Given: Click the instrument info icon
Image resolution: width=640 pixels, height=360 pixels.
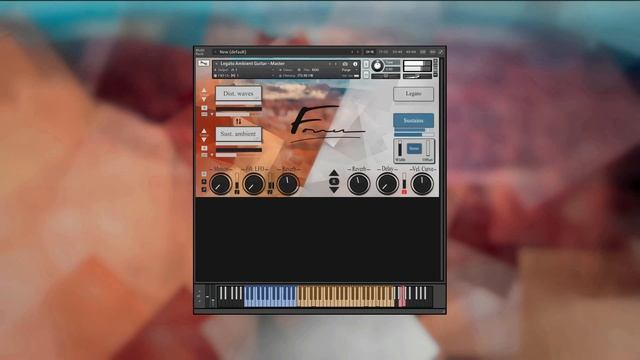Looking at the screenshot, I should 355,64.
